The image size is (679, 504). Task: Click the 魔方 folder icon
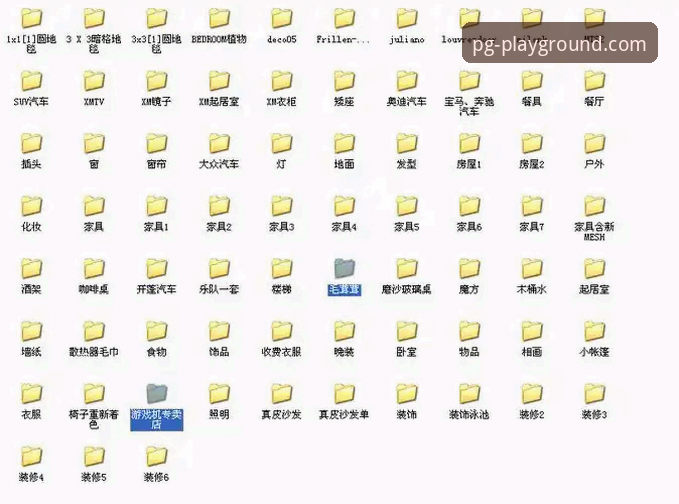click(x=469, y=268)
